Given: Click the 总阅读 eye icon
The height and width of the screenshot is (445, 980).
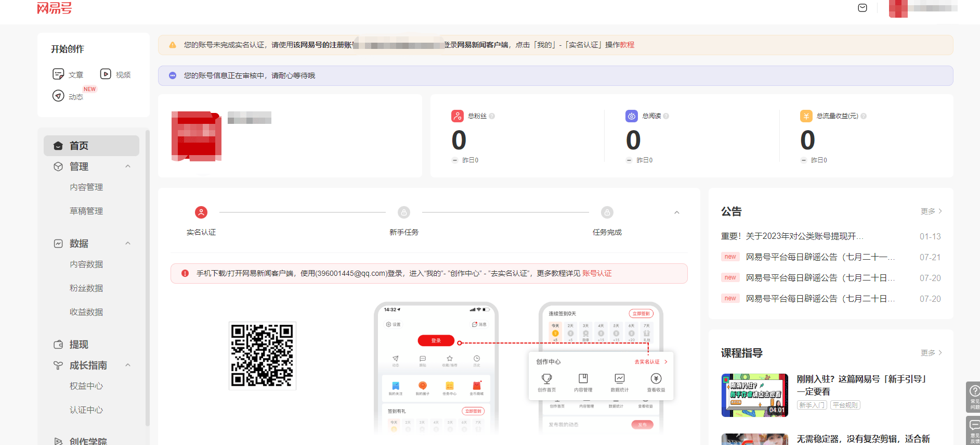Looking at the screenshot, I should (x=632, y=116).
